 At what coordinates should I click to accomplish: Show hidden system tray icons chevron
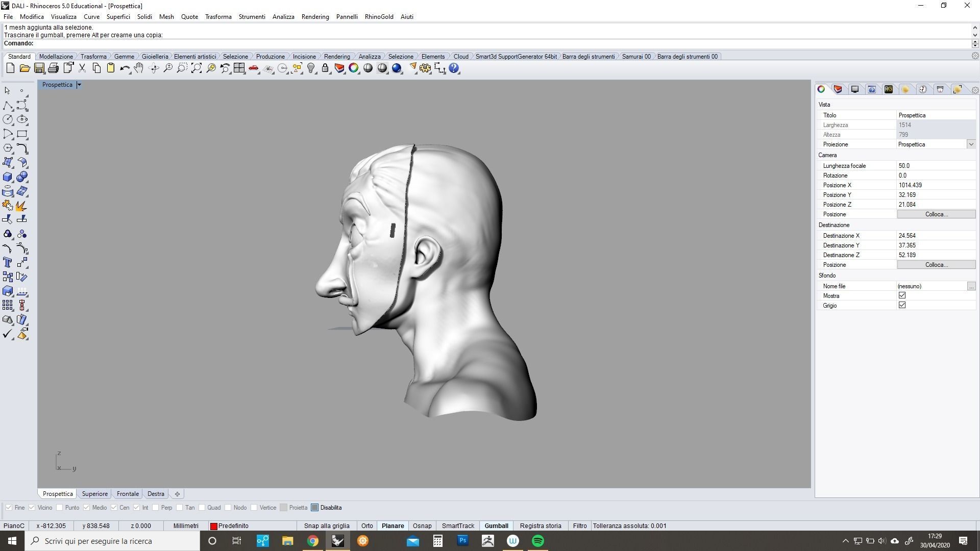coord(845,541)
